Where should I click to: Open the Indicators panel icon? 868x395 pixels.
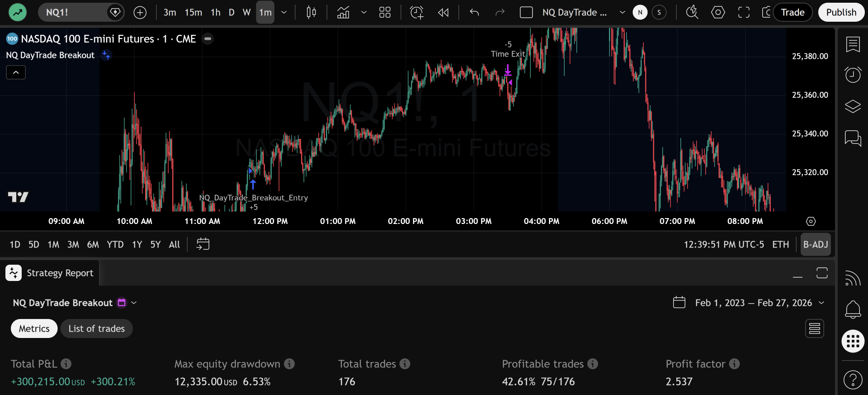(x=343, y=12)
